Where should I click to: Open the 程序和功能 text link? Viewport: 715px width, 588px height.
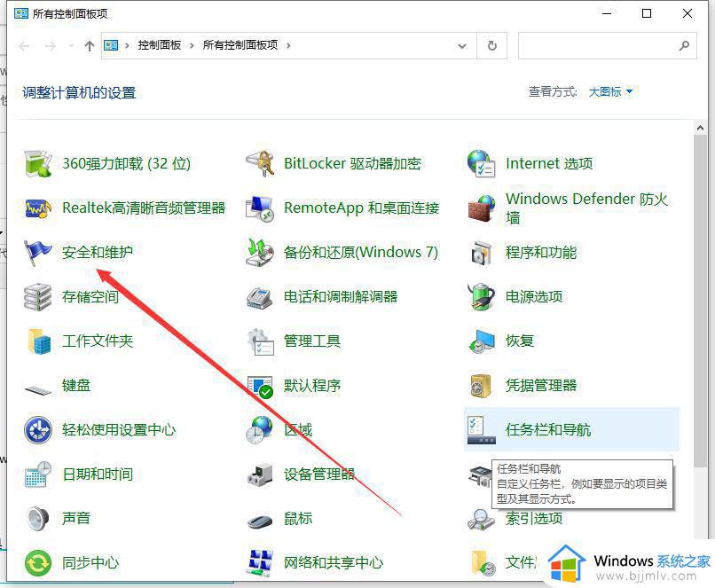(x=541, y=253)
